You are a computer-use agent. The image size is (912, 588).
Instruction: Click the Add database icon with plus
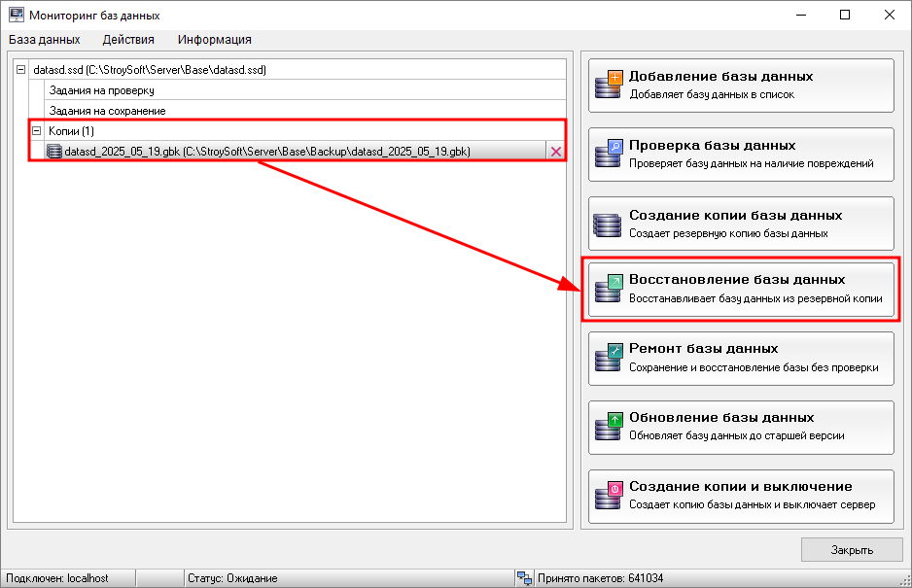tap(608, 86)
